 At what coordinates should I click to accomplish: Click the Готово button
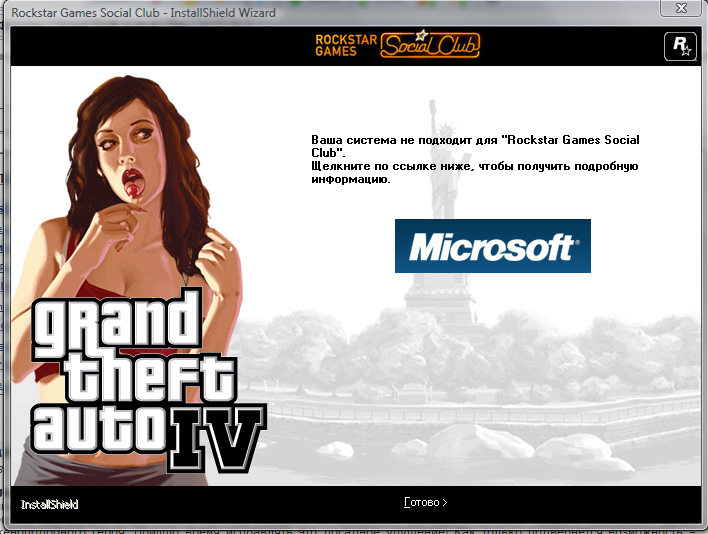click(425, 502)
